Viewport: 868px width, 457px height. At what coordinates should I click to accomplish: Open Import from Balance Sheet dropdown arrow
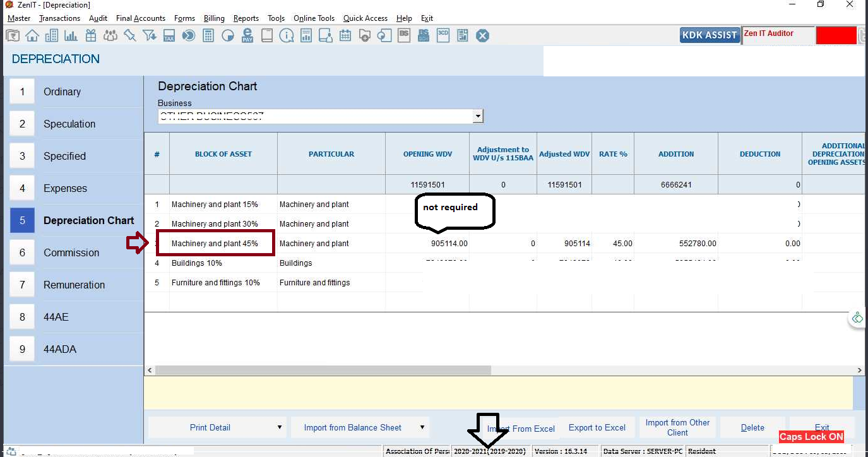[422, 427]
